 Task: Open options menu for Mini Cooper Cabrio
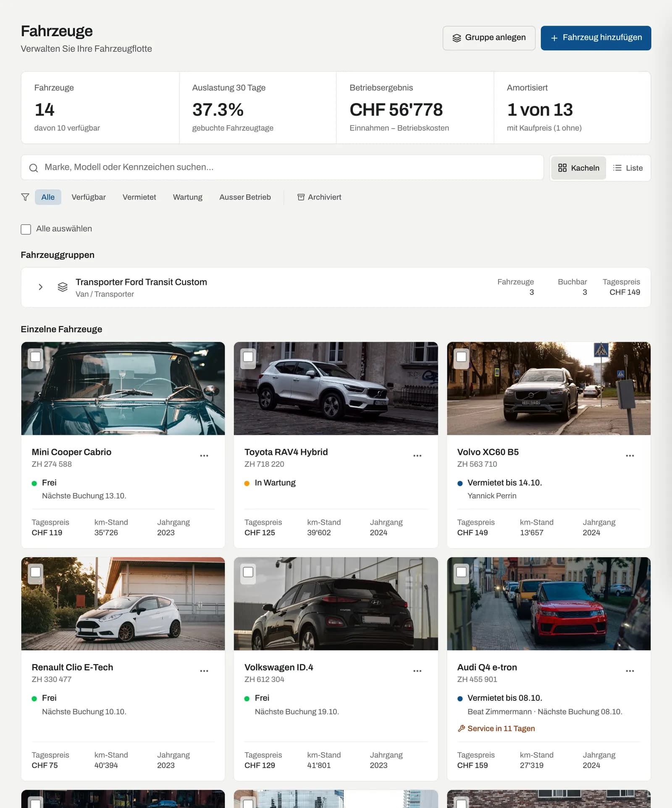204,456
